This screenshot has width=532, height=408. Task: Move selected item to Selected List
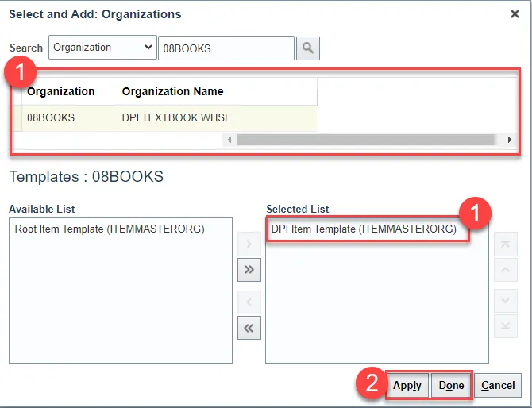point(249,244)
